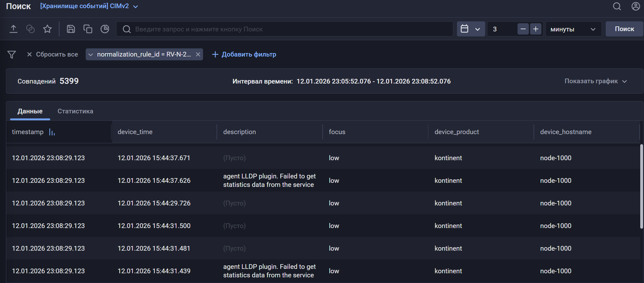The image size is (644, 283).
Task: Click Сбросить все to clear filters
Action: point(57,54)
